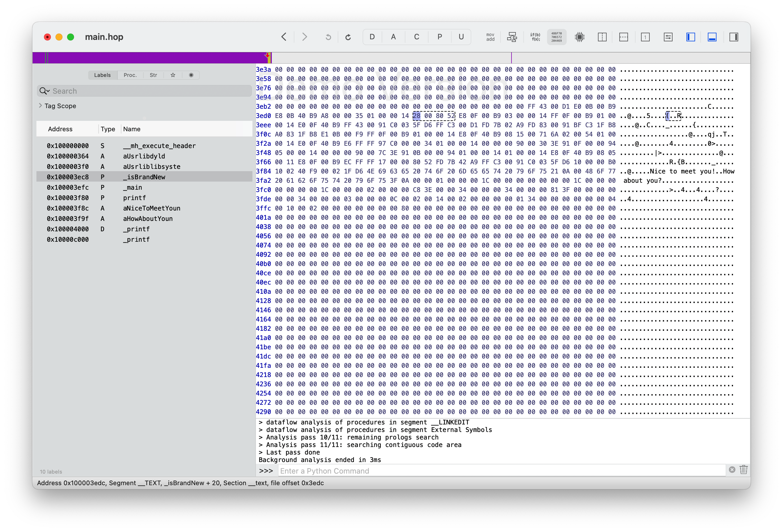Screen dimensions: 783x532
Task: Open control flow graph view
Action: tap(512, 37)
